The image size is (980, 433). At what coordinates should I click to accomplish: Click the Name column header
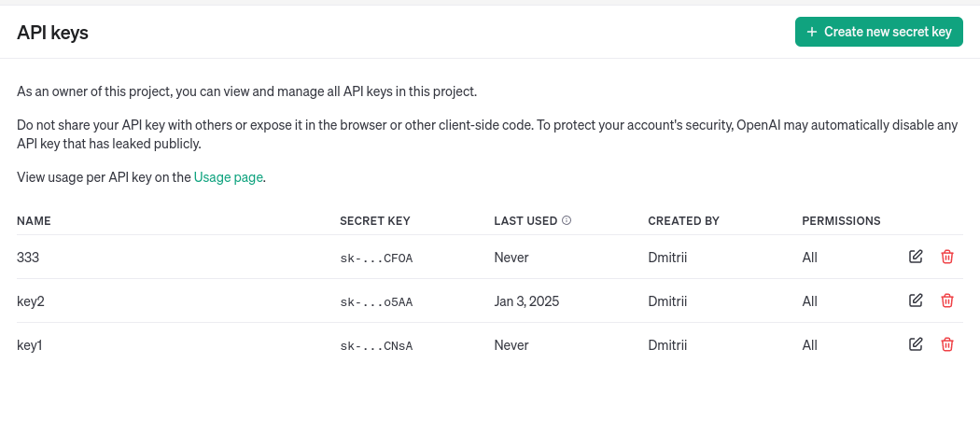point(34,221)
